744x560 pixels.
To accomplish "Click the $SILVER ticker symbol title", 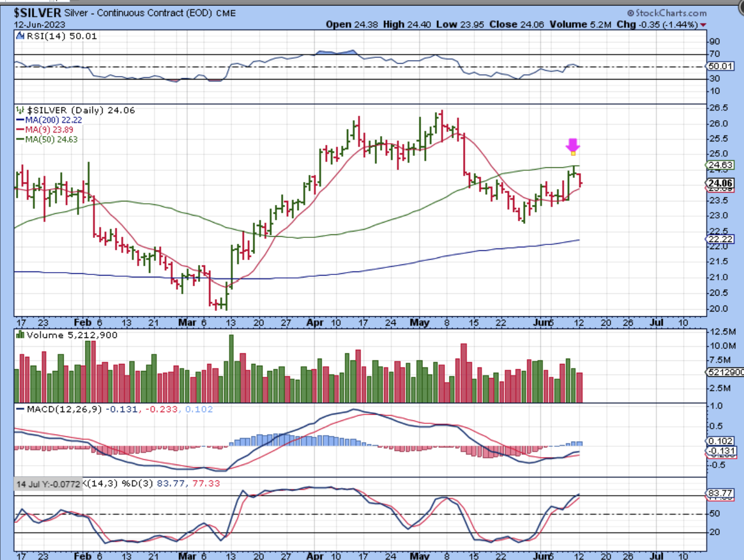I will [x=37, y=12].
